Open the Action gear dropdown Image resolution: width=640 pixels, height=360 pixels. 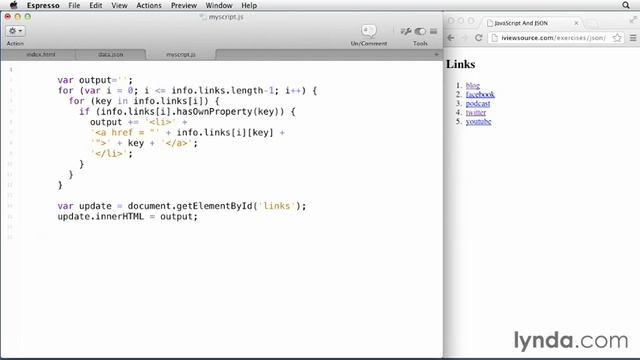pos(16,31)
